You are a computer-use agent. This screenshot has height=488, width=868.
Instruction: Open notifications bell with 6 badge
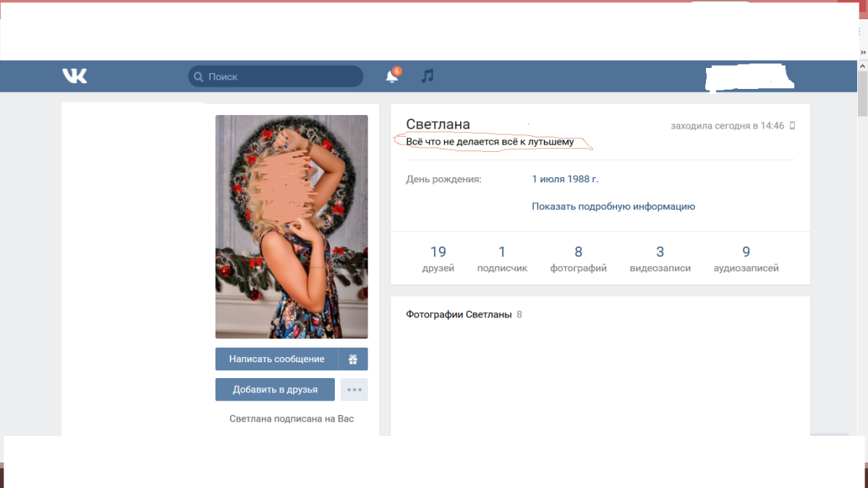pos(392,76)
